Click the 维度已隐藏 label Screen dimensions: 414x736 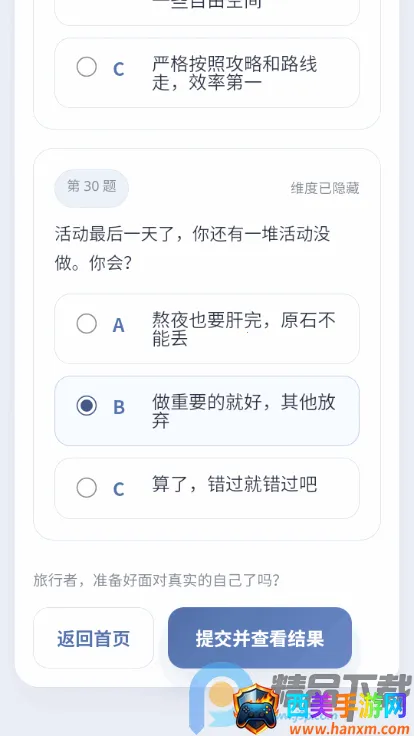pyautogui.click(x=325, y=188)
